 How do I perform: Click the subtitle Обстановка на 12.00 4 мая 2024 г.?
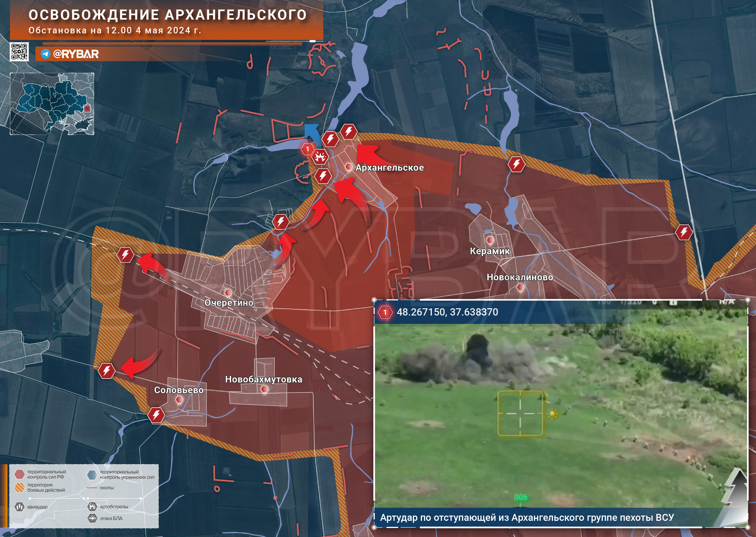point(115,30)
